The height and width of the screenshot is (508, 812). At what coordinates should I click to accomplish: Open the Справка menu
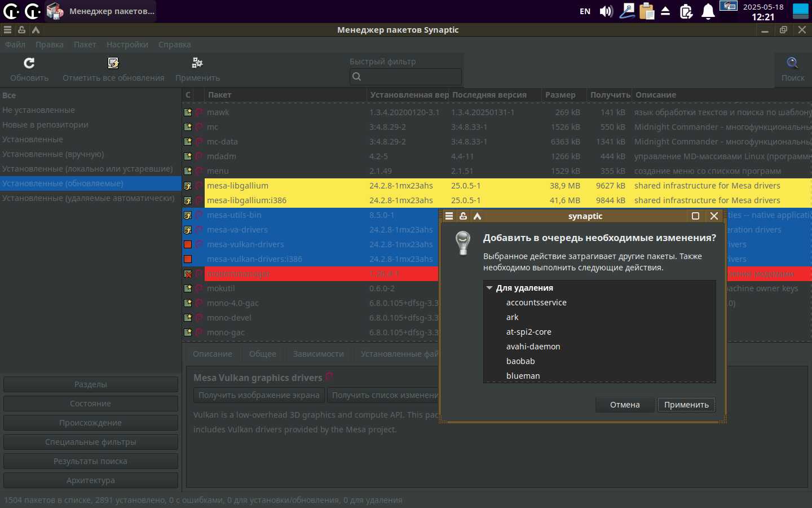coord(174,45)
